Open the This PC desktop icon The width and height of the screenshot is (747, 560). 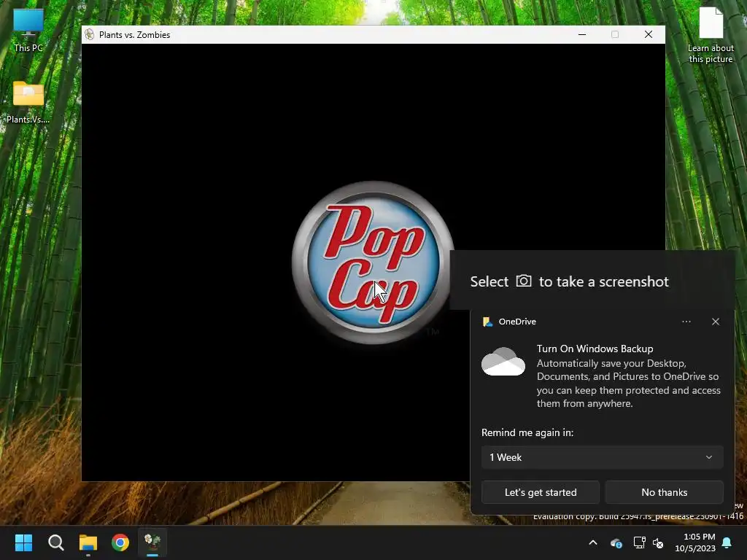point(28,31)
